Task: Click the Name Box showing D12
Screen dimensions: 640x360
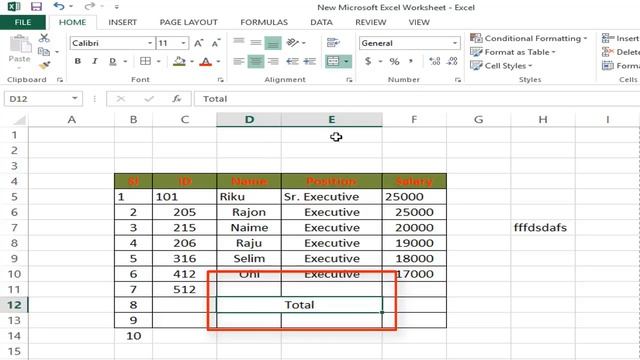Action: pos(42,99)
